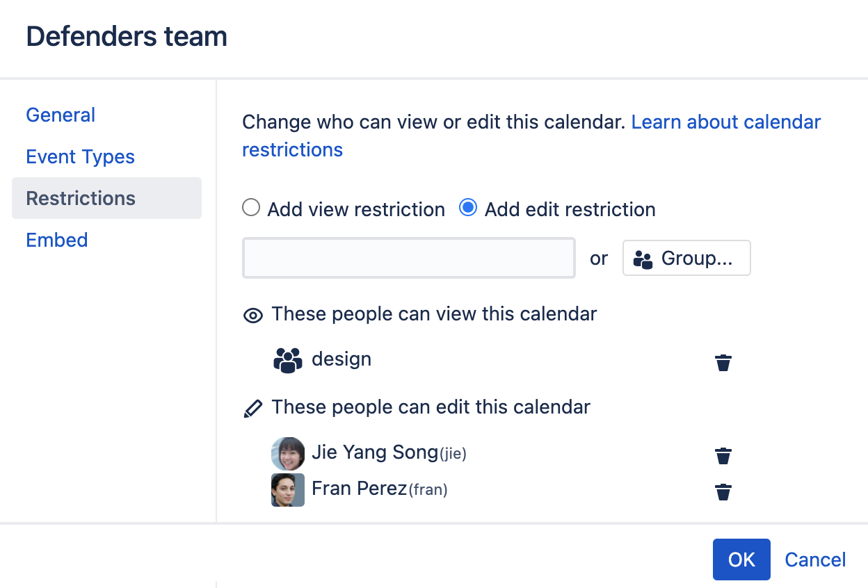Click Jie Yang Song's avatar

click(288, 454)
